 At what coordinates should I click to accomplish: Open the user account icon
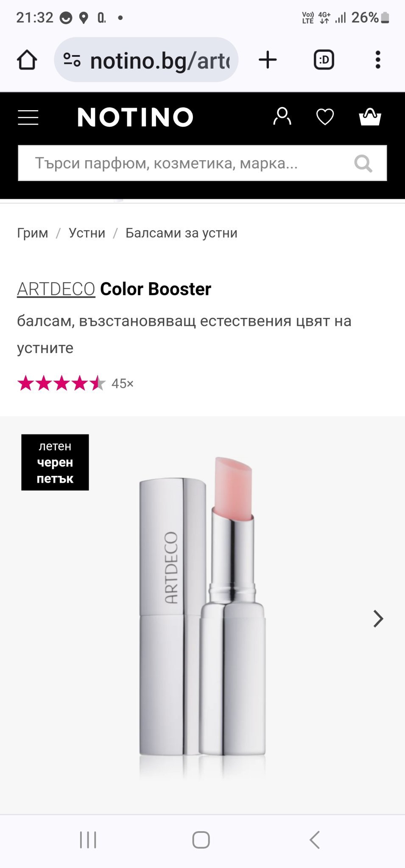tap(282, 117)
